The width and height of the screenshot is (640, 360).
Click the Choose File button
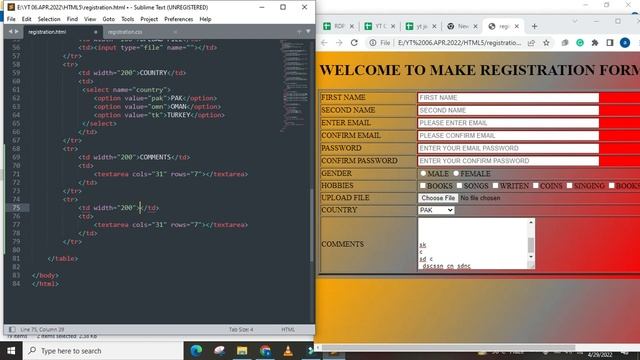pyautogui.click(x=438, y=198)
